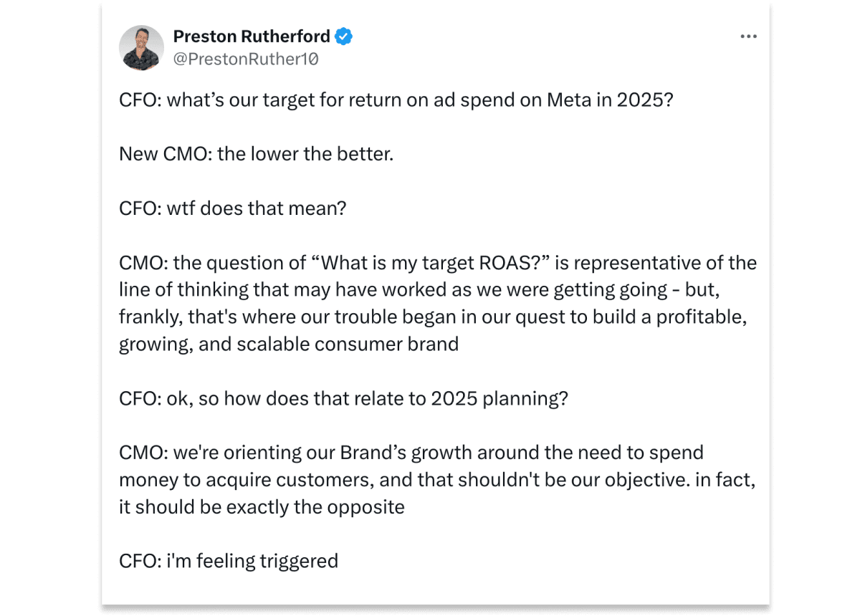Open the @PrestonRuther10 handle link
The width and height of the screenshot is (860, 616).
[x=246, y=59]
